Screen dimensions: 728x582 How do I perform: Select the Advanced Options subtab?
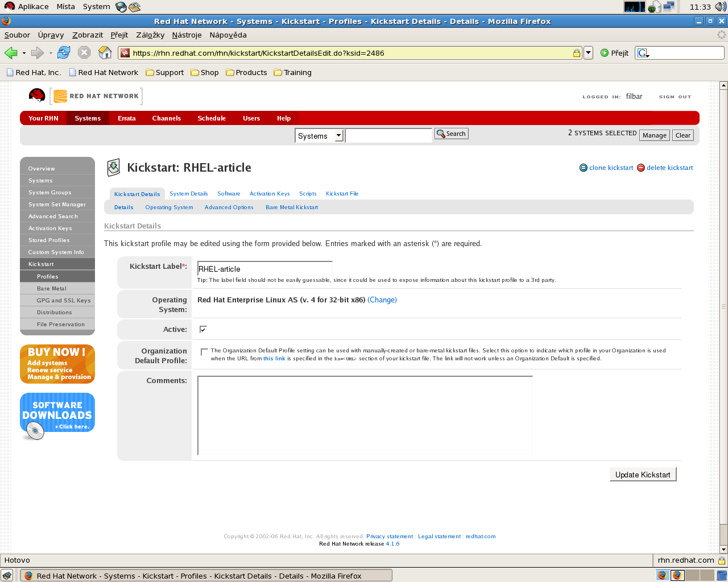click(x=229, y=207)
